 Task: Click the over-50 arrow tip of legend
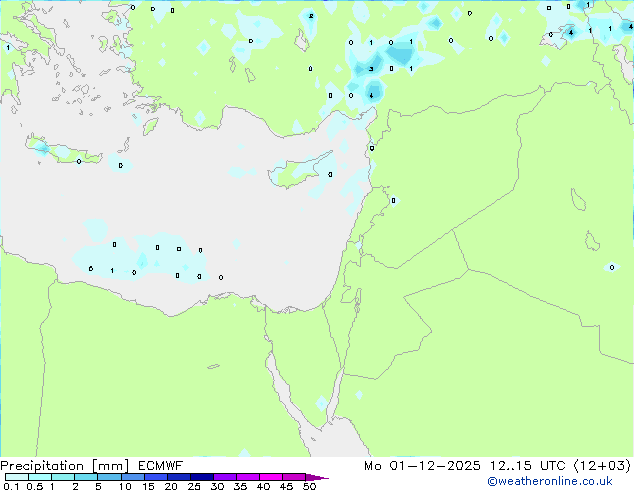click(317, 477)
